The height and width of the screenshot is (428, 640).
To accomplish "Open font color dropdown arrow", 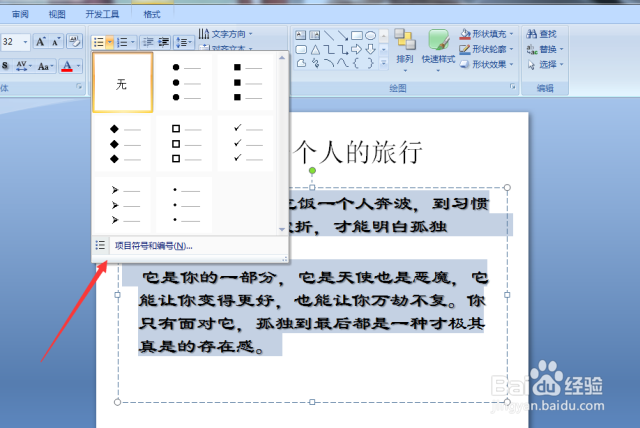I will (78, 66).
